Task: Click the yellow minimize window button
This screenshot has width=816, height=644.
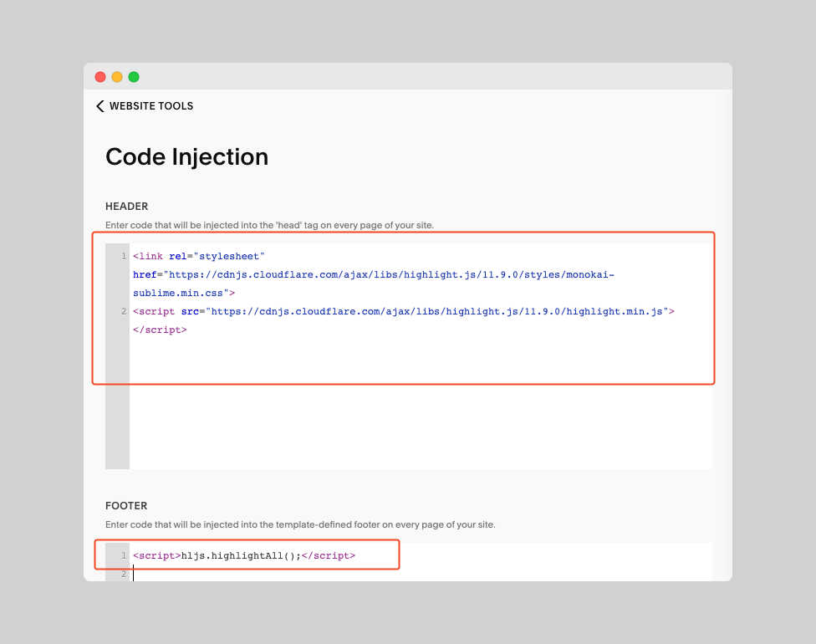Action: (117, 77)
